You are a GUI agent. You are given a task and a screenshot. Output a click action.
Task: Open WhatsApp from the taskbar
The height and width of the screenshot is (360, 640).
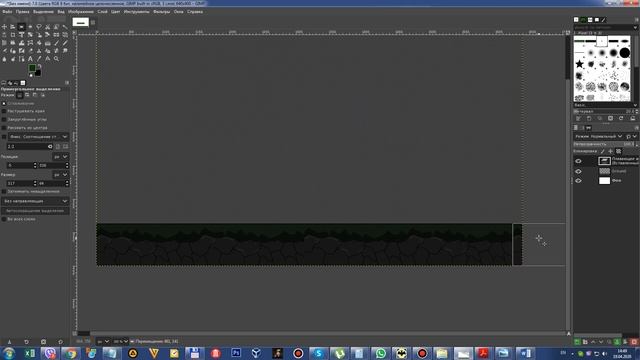point(380,353)
